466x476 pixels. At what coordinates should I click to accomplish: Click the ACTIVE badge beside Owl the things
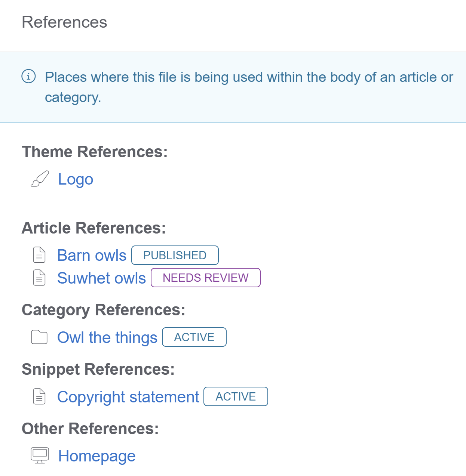[194, 337]
